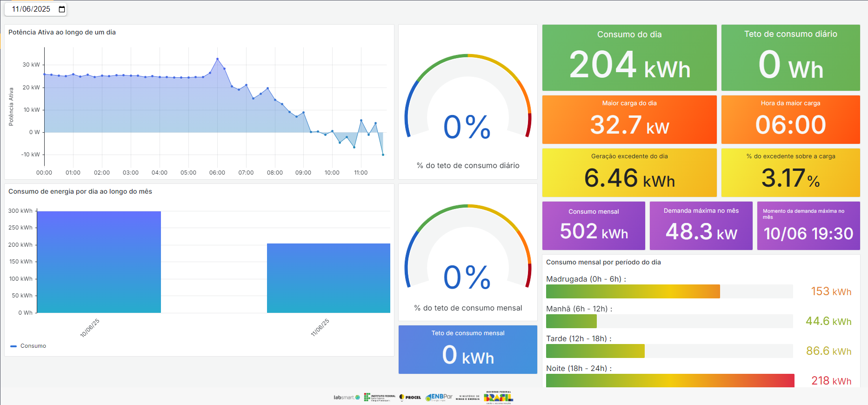Click the monthly consumption ceiling gauge
This screenshot has width=868, height=405.
(x=468, y=251)
